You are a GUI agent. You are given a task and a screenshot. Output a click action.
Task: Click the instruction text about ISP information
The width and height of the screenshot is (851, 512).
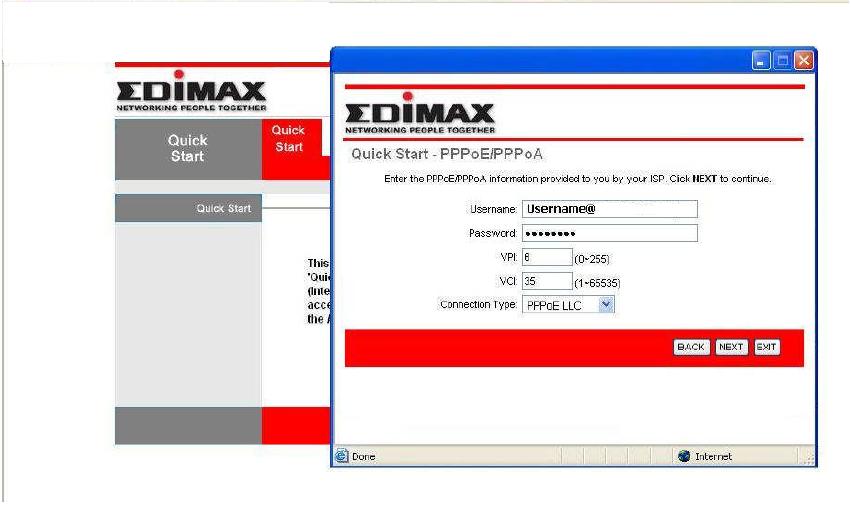(577, 179)
